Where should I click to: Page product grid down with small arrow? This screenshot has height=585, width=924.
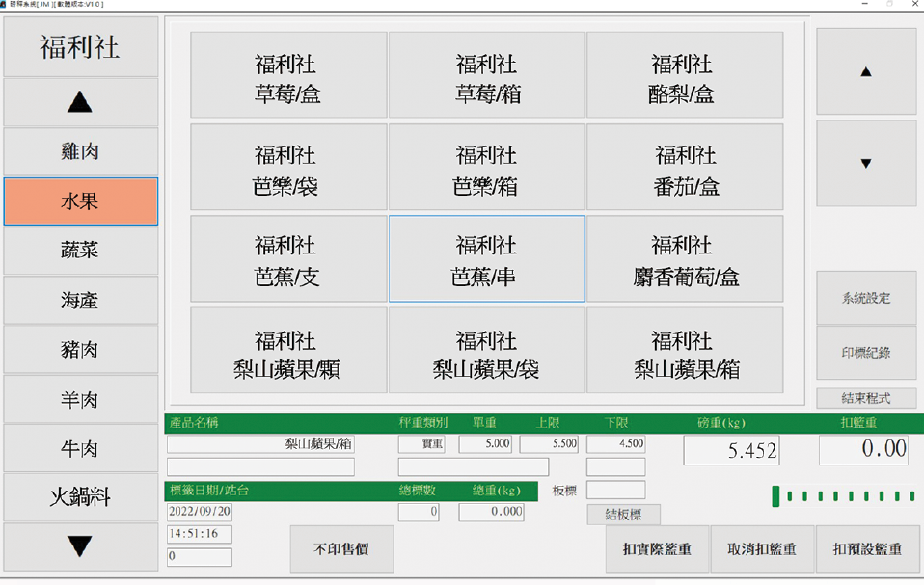click(865, 164)
